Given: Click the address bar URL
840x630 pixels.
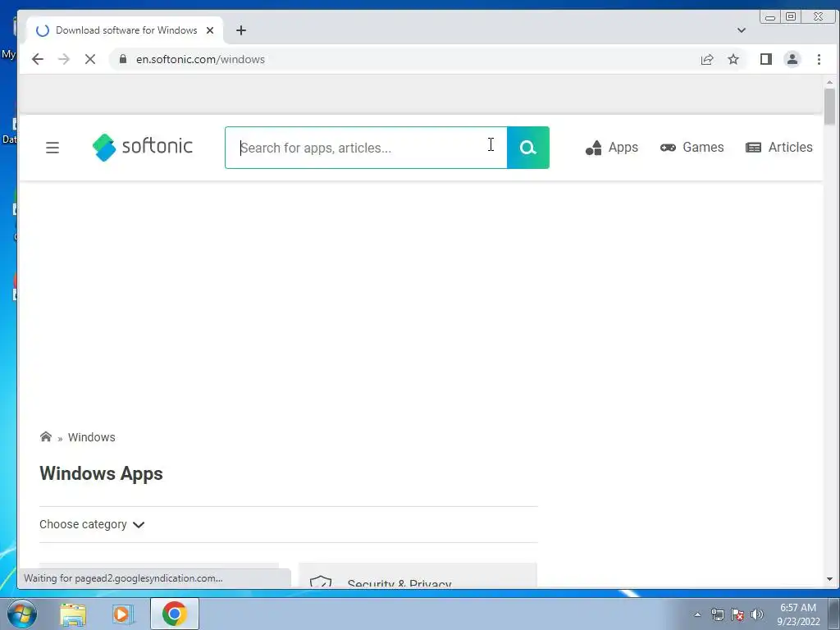Looking at the screenshot, I should pos(200,59).
